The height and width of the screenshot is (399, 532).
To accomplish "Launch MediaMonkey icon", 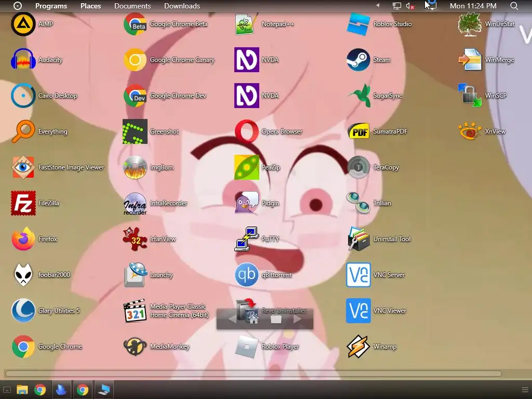I will 135,347.
